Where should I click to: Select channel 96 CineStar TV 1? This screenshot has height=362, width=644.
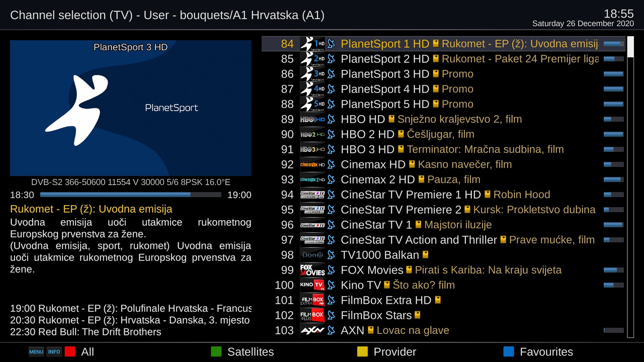click(443, 225)
